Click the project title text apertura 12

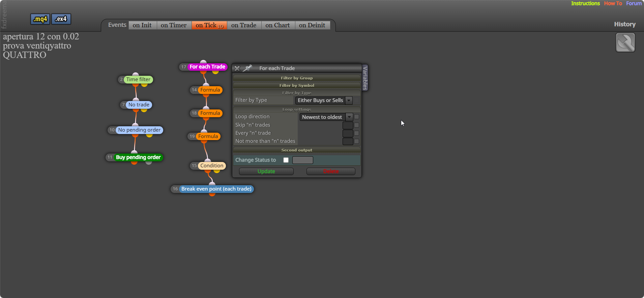(x=41, y=37)
